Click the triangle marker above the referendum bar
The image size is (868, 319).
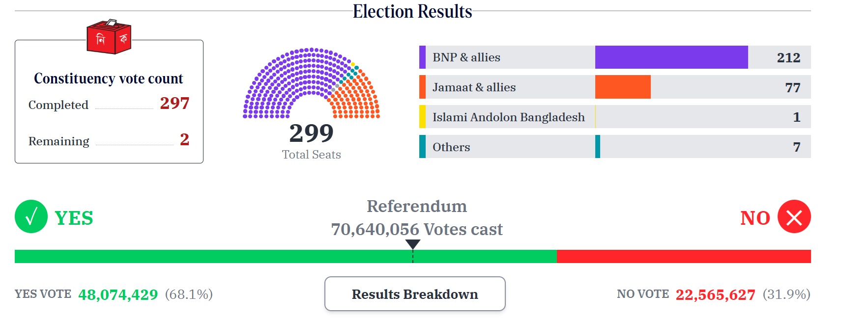(413, 243)
